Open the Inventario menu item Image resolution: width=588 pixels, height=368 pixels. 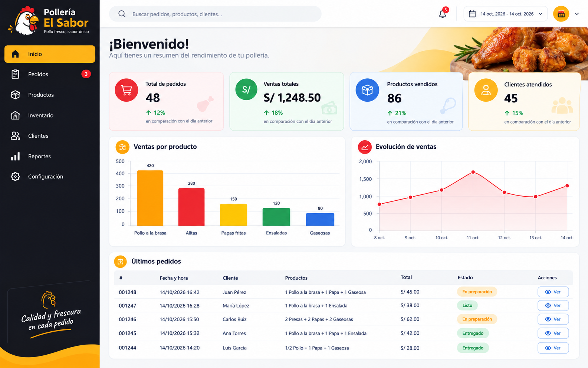click(50, 115)
